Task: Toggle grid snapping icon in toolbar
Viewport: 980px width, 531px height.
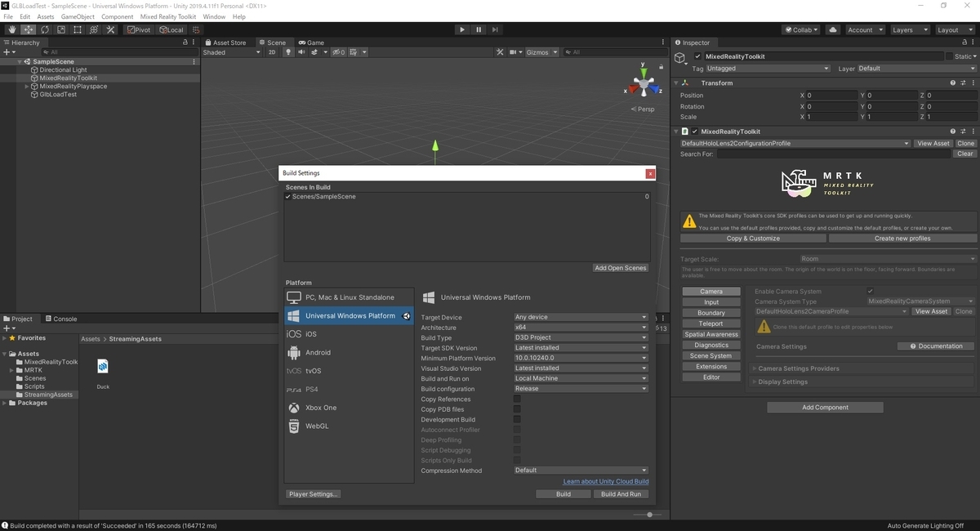Action: pyautogui.click(x=196, y=29)
